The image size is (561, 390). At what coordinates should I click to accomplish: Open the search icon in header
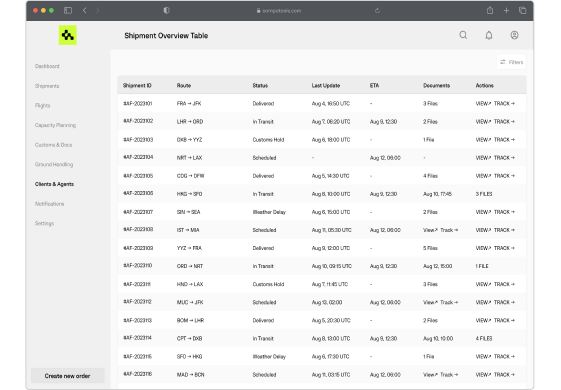[x=463, y=35]
